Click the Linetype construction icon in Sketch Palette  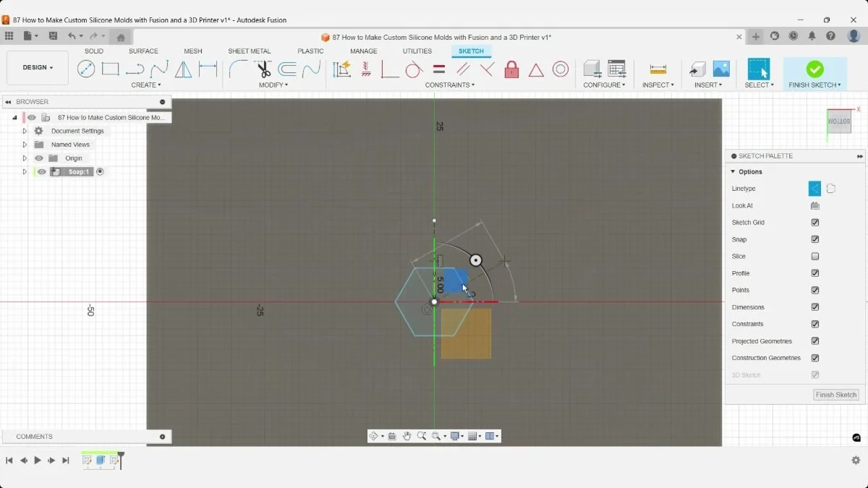(814, 189)
